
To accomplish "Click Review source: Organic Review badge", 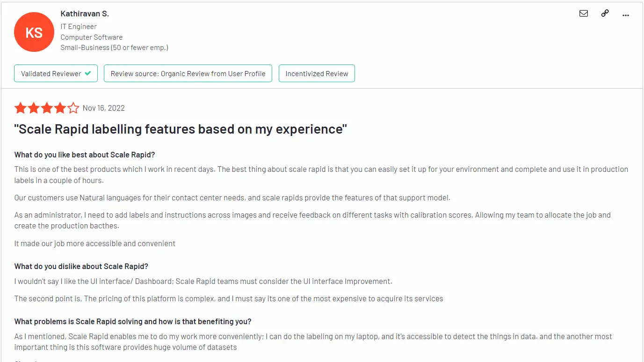I will [x=188, y=73].
